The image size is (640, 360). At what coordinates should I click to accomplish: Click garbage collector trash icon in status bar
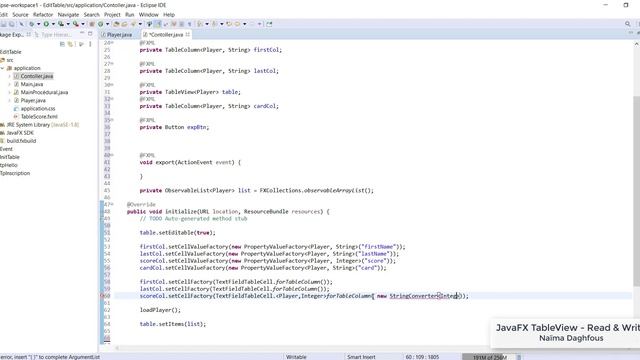coord(518,357)
